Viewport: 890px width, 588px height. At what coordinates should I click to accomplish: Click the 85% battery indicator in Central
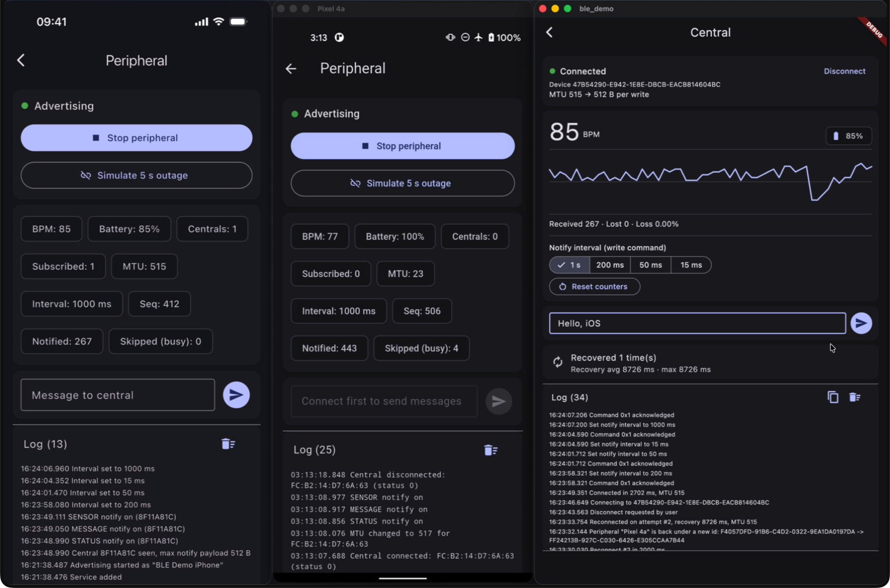point(849,136)
